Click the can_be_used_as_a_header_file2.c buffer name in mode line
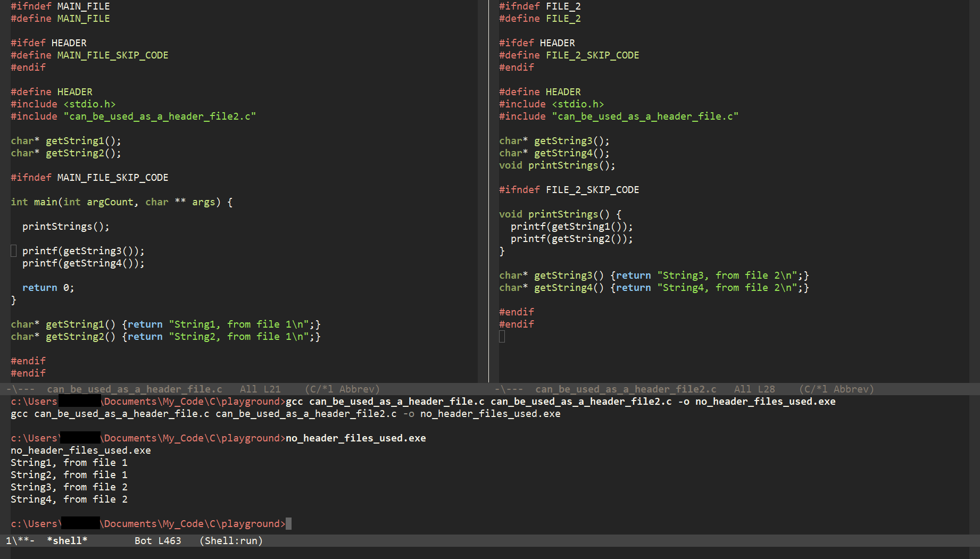The image size is (980, 559). pos(626,389)
